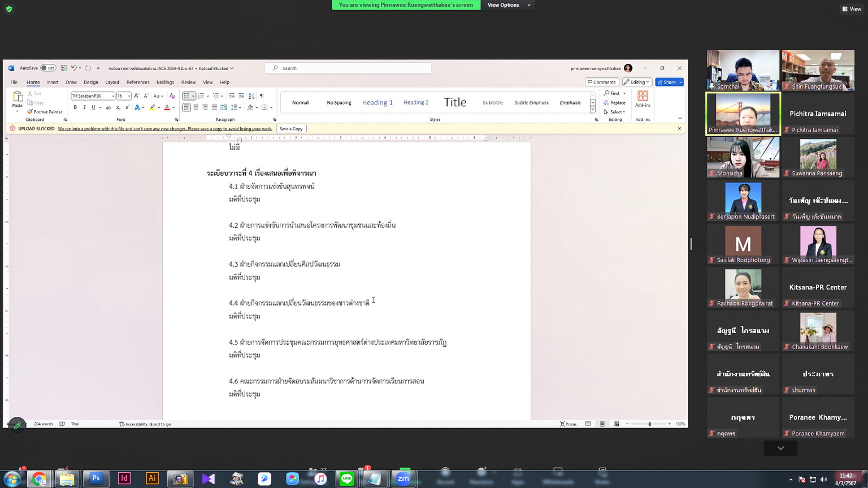Switch to the References tab

pos(138,82)
